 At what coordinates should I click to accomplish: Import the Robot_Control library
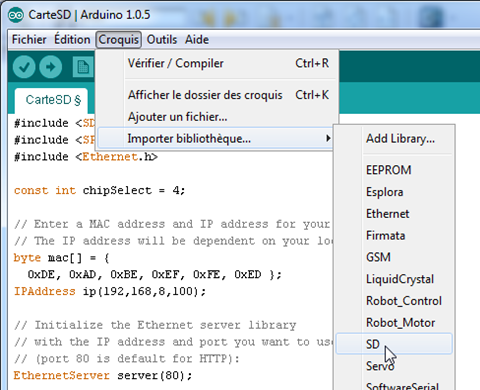point(394,301)
